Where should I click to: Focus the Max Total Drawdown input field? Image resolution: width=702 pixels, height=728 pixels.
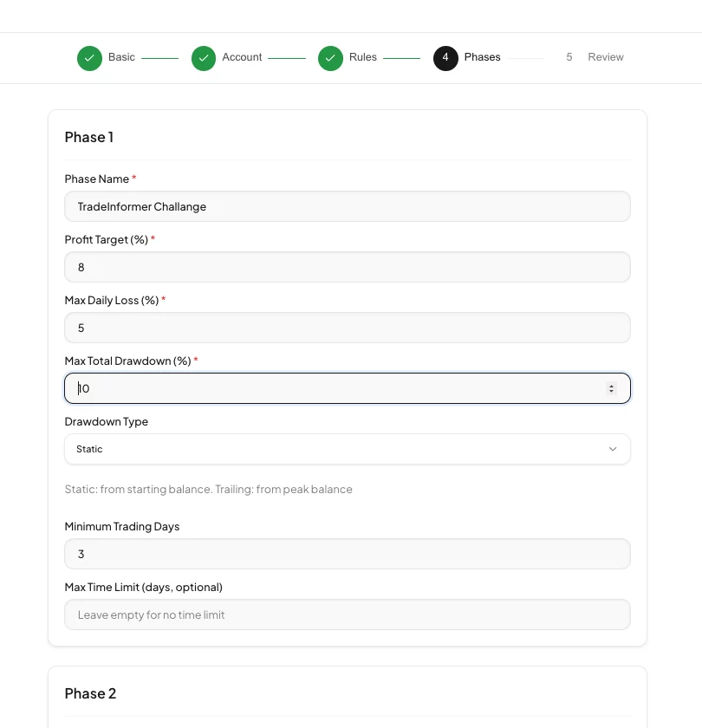click(338, 388)
